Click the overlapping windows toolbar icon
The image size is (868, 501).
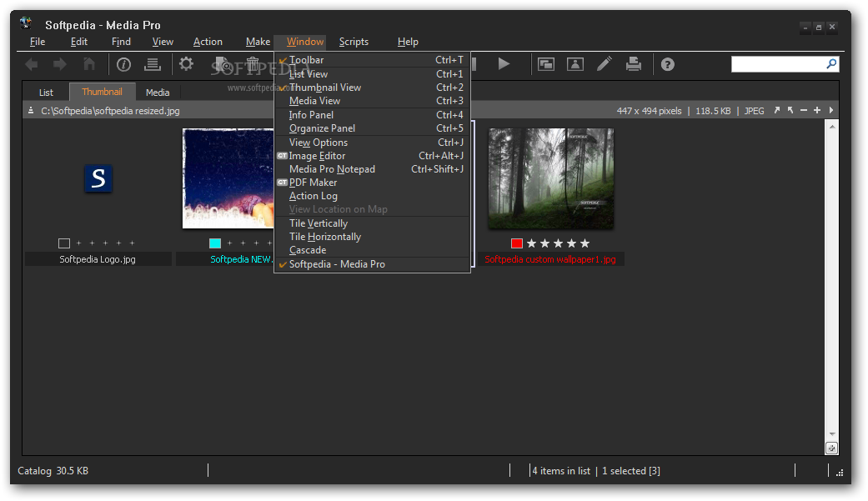pyautogui.click(x=546, y=65)
